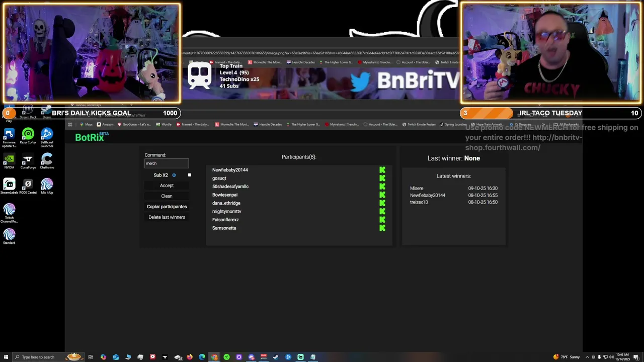Open the Mix It Up desktop shortcut
Screen dimensions: 644x362
(47, 187)
